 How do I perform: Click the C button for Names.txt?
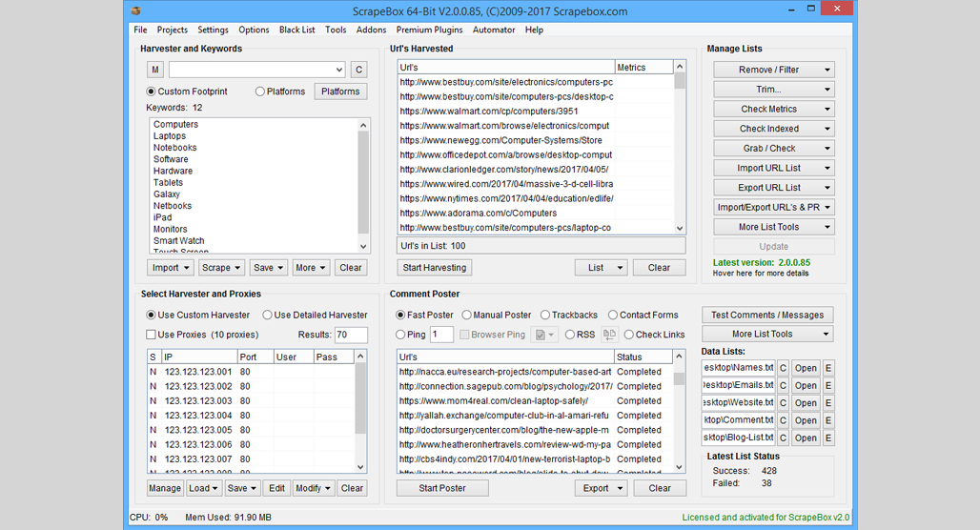783,368
